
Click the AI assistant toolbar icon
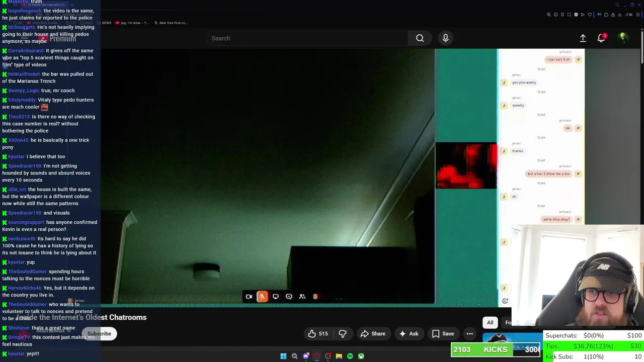coord(629,15)
